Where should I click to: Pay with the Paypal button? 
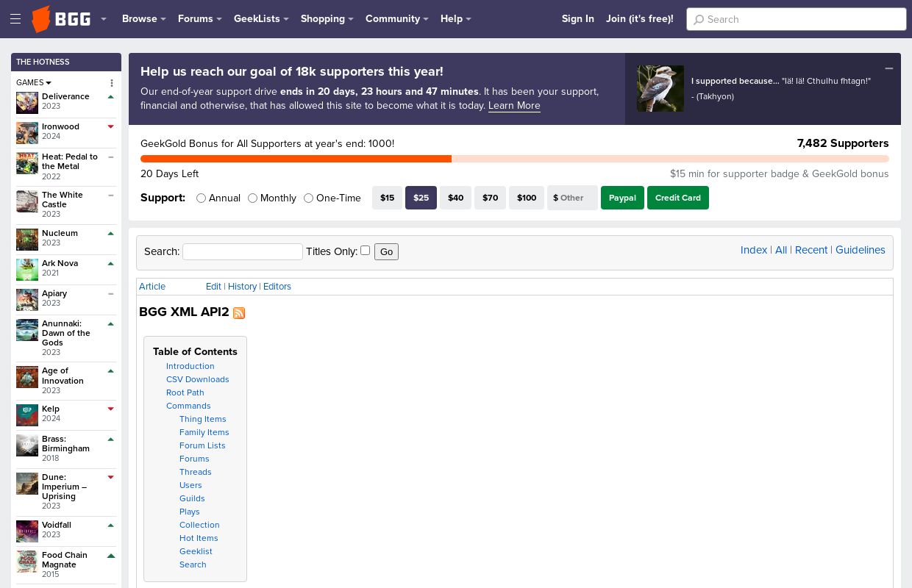[622, 198]
